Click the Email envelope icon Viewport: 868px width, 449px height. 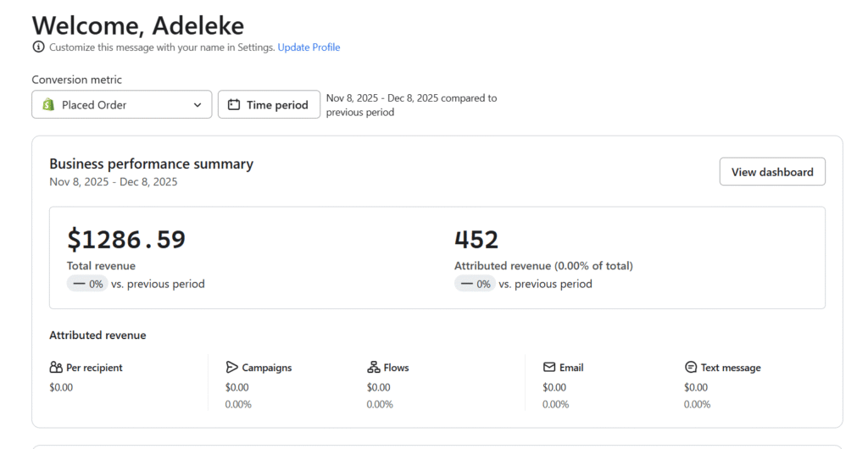pos(549,368)
